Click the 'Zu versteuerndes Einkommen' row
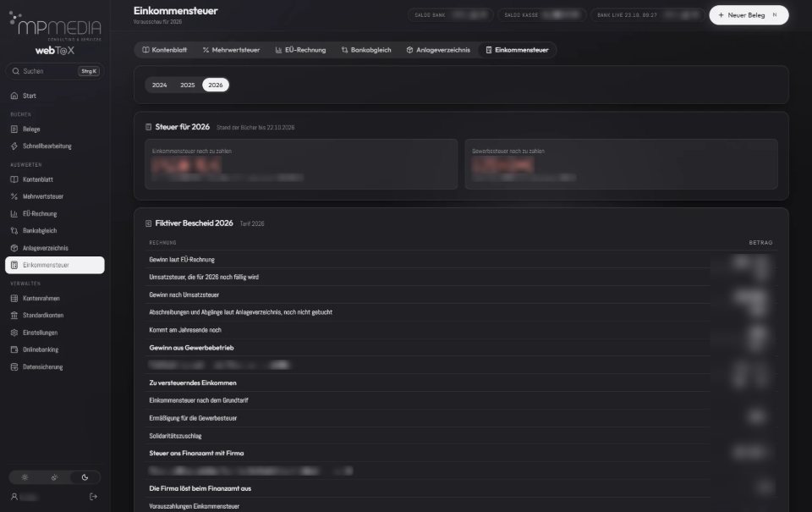This screenshot has height=512, width=812. pyautogui.click(x=461, y=383)
